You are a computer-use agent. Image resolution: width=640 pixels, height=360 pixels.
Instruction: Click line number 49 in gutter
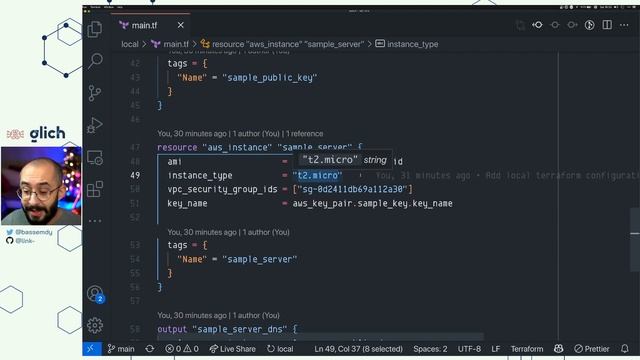(x=135, y=176)
